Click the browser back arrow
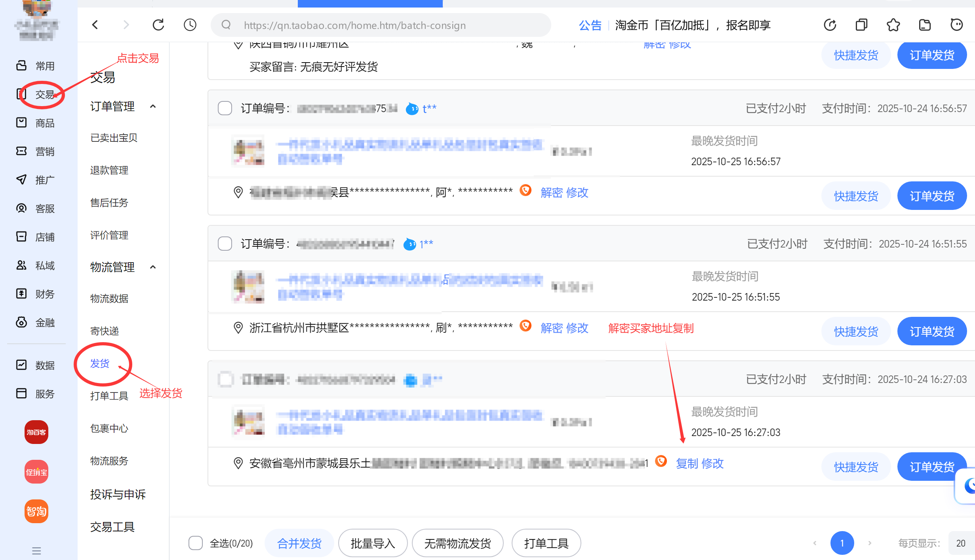 (x=95, y=25)
